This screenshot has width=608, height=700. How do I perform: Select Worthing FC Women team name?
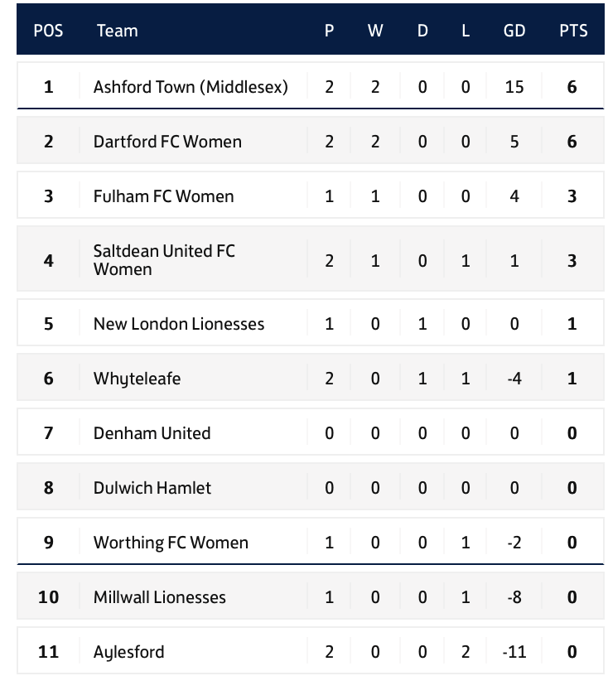pos(171,543)
